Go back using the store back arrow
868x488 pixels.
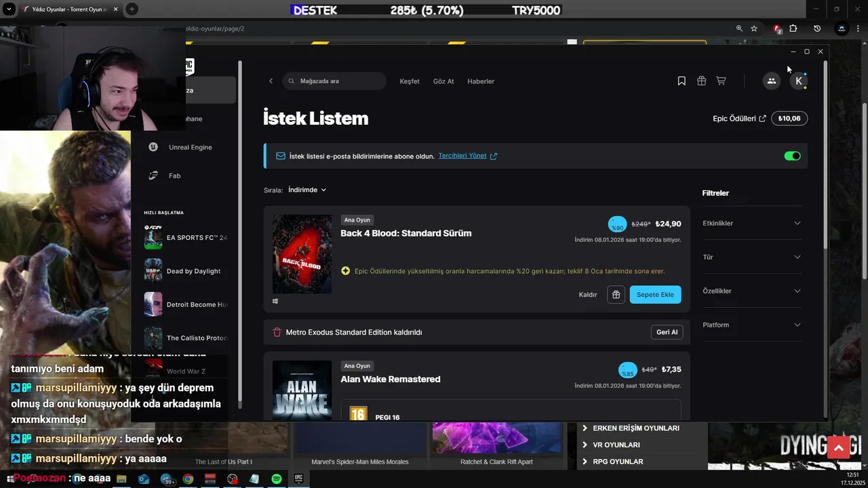271,81
